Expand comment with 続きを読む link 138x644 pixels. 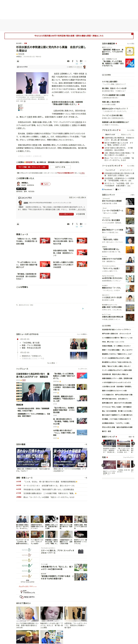[81, 210]
